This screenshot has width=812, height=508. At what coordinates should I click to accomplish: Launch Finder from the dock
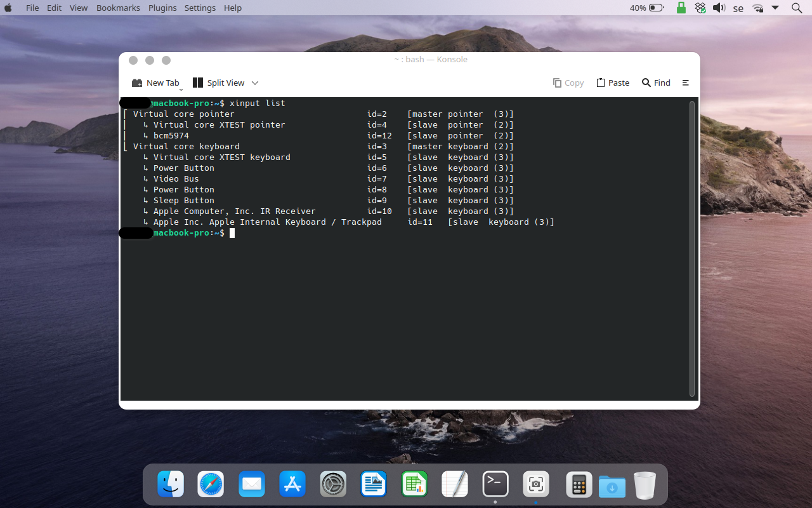click(x=171, y=485)
